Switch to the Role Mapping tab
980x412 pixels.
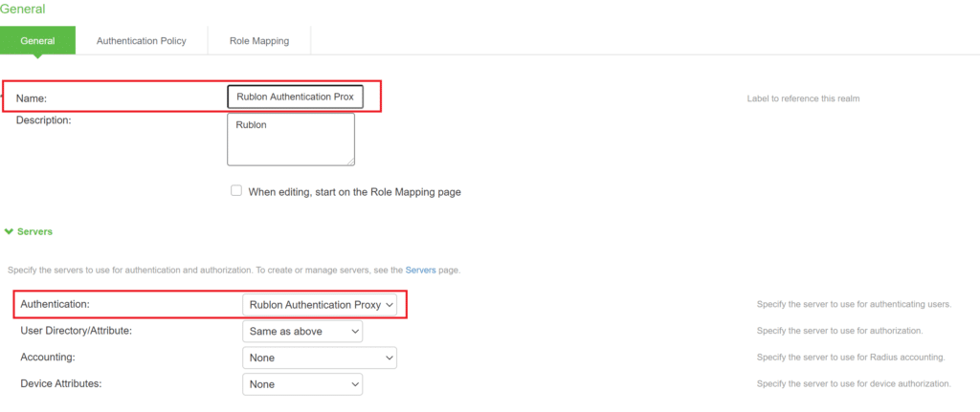coord(258,41)
